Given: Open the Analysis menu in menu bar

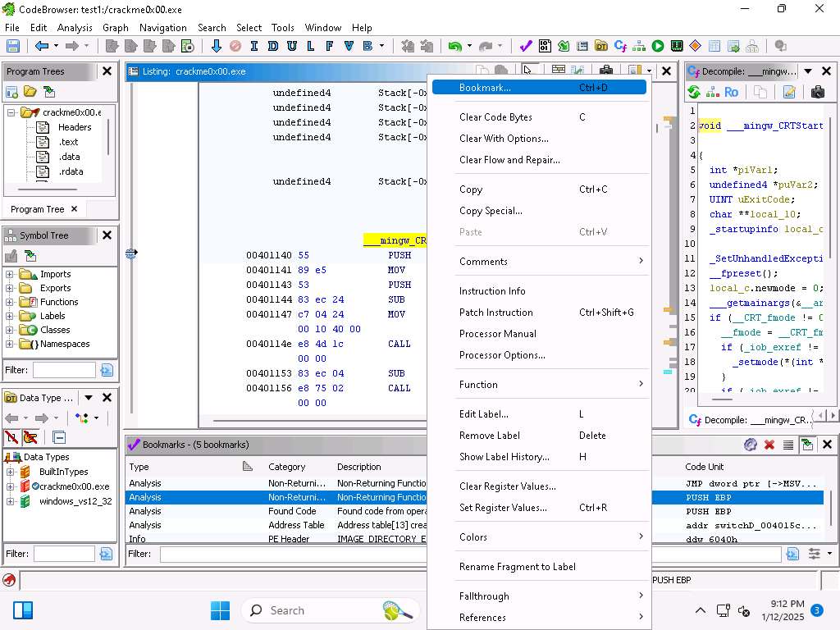Looking at the screenshot, I should click(75, 27).
